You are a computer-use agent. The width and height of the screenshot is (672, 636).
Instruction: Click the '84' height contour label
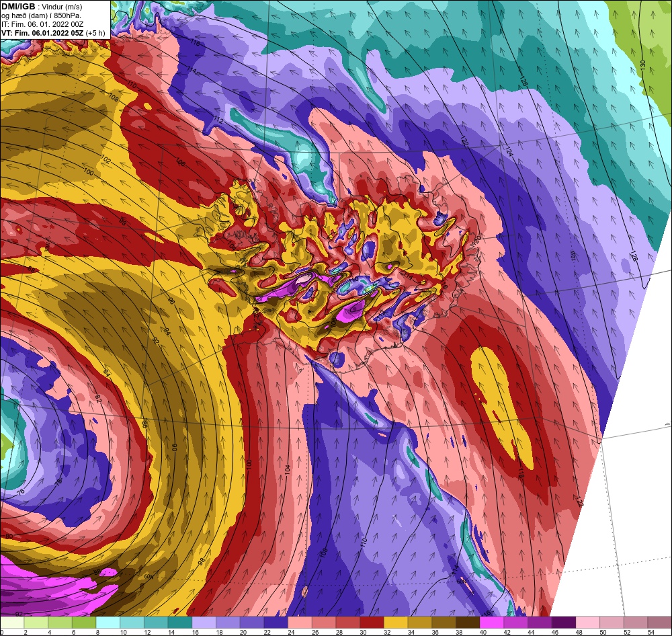point(107,374)
